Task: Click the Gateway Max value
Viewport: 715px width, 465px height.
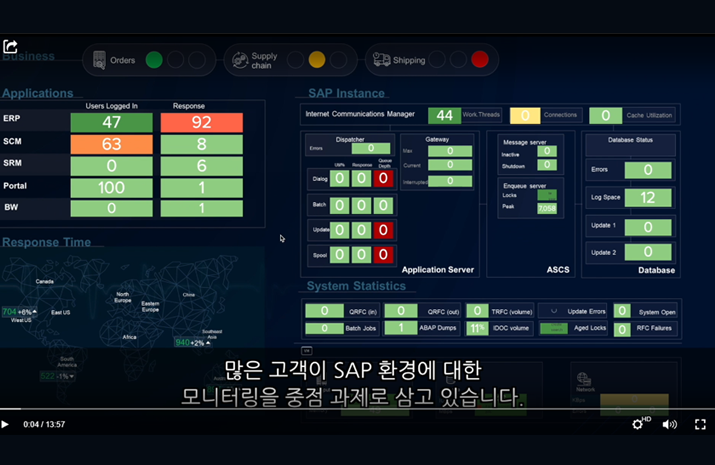Action: click(x=450, y=151)
